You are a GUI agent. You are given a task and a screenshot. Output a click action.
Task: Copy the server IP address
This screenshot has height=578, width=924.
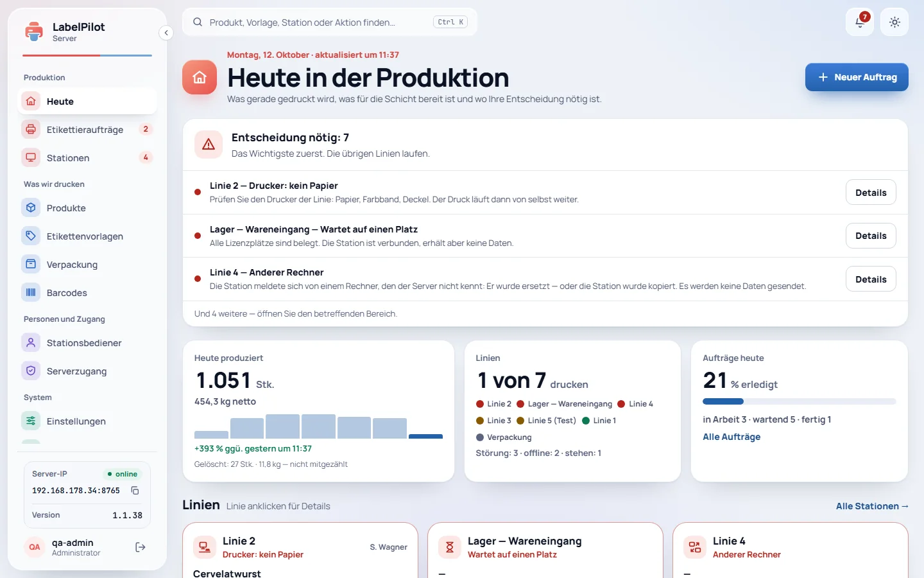tap(135, 491)
